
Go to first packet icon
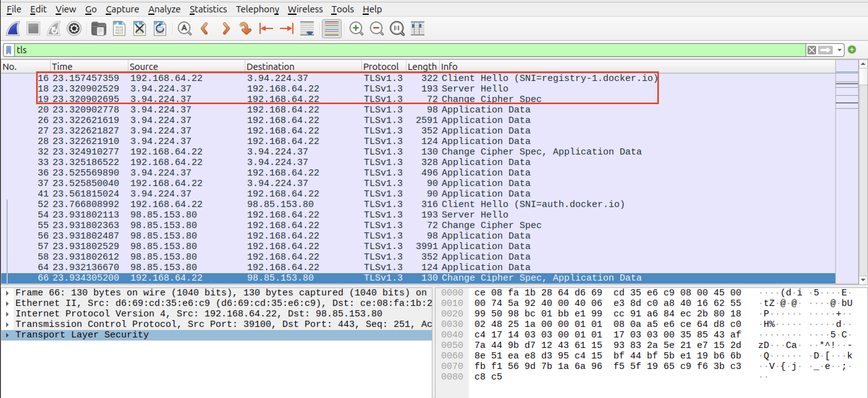[x=266, y=29]
